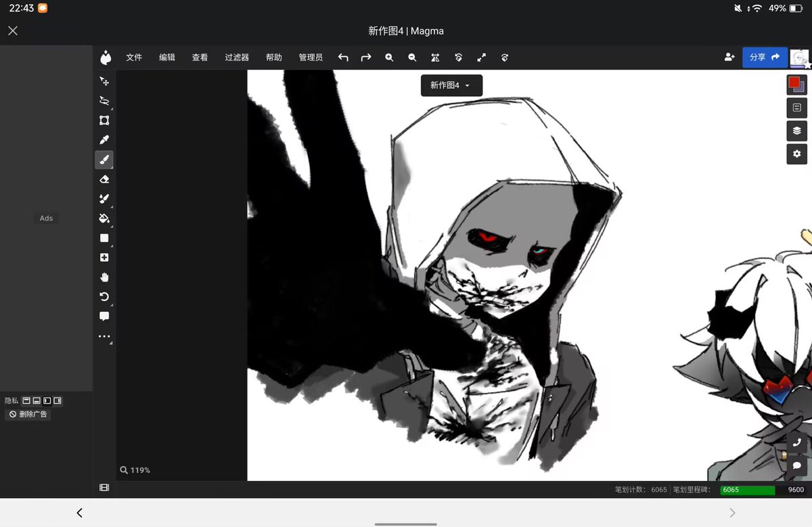Click the fit-to-screen expand arrows icon

481,58
